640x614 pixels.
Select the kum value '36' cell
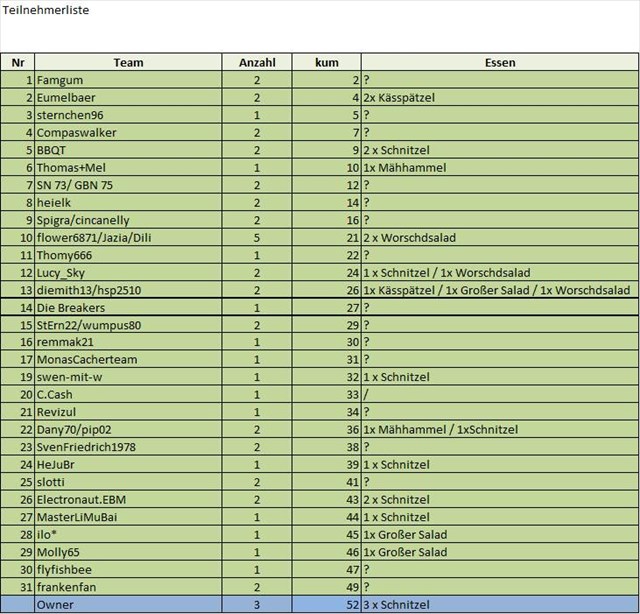pyautogui.click(x=327, y=430)
